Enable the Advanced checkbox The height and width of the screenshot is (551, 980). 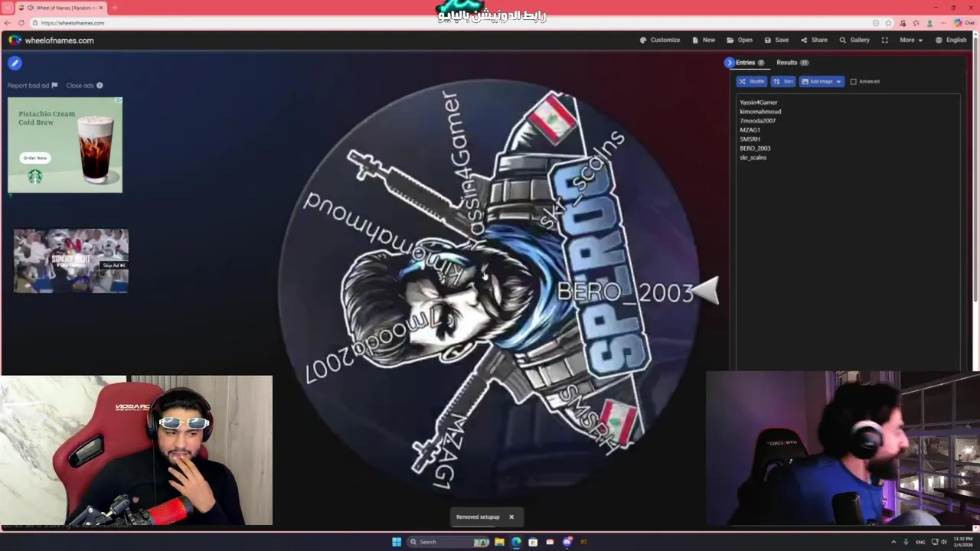tap(854, 81)
